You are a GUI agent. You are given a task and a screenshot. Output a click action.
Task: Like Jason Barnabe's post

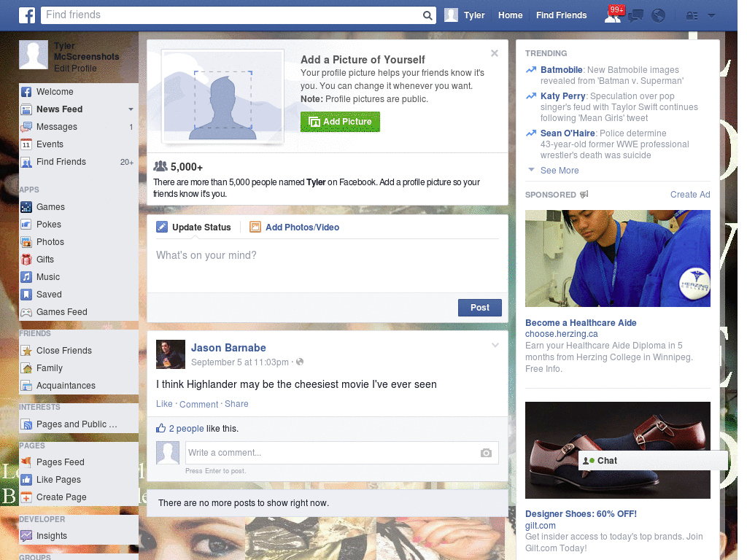(x=164, y=404)
